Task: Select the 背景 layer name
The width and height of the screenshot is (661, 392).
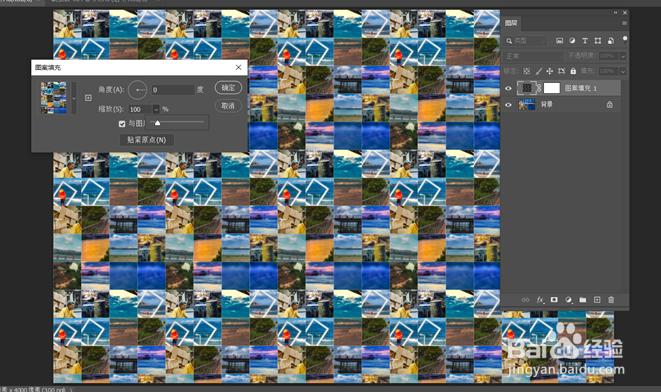Action: (547, 105)
